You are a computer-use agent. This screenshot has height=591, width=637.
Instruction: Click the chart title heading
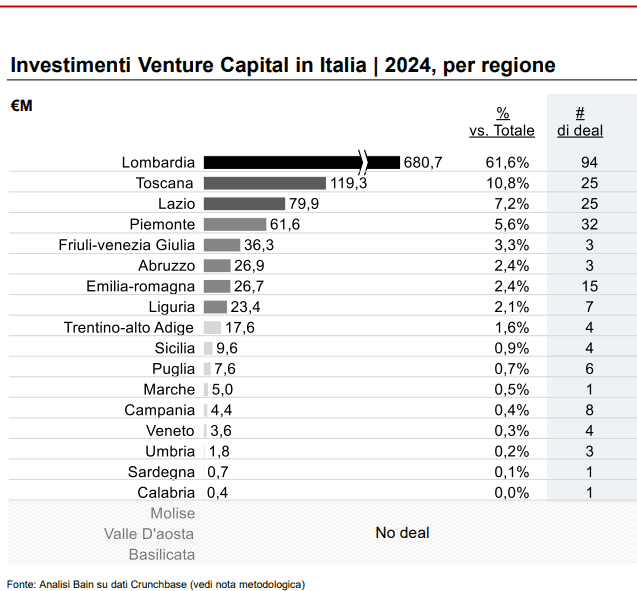point(283,65)
